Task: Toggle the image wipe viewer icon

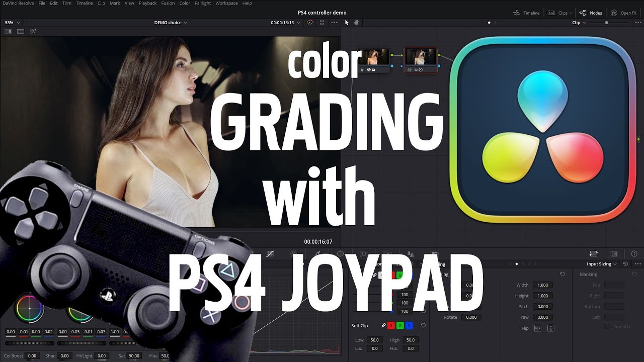Action: coord(8,31)
